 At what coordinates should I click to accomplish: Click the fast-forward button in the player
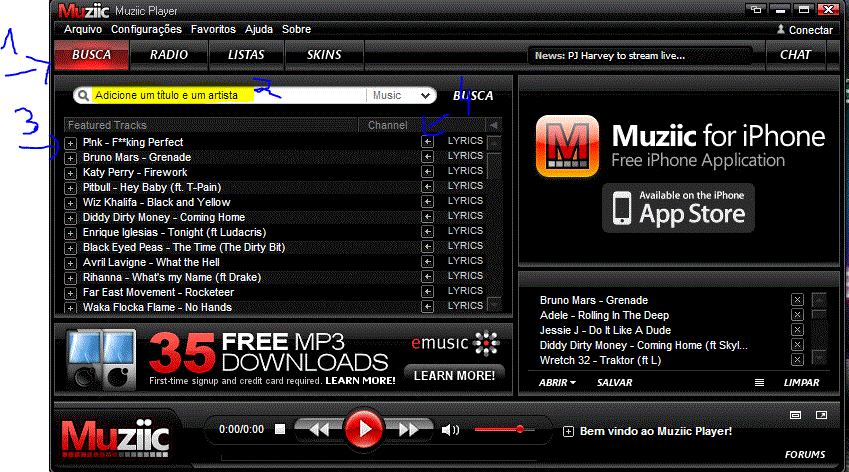click(x=408, y=430)
